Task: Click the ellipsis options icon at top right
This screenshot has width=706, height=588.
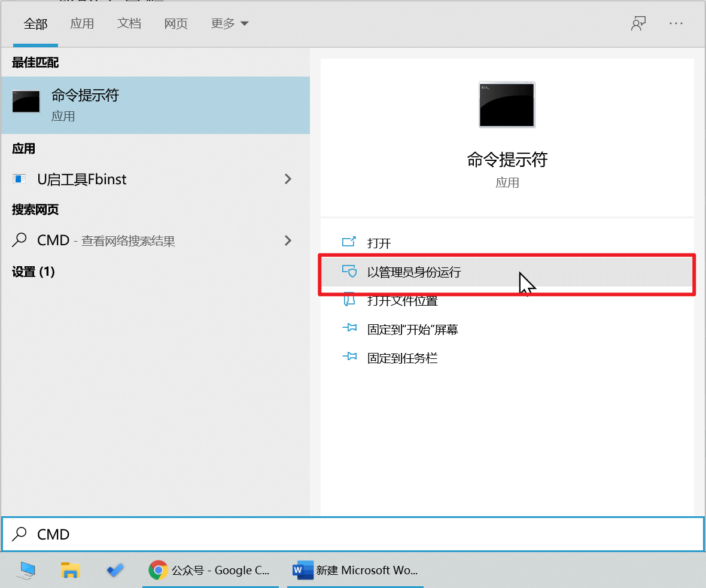Action: [x=676, y=23]
